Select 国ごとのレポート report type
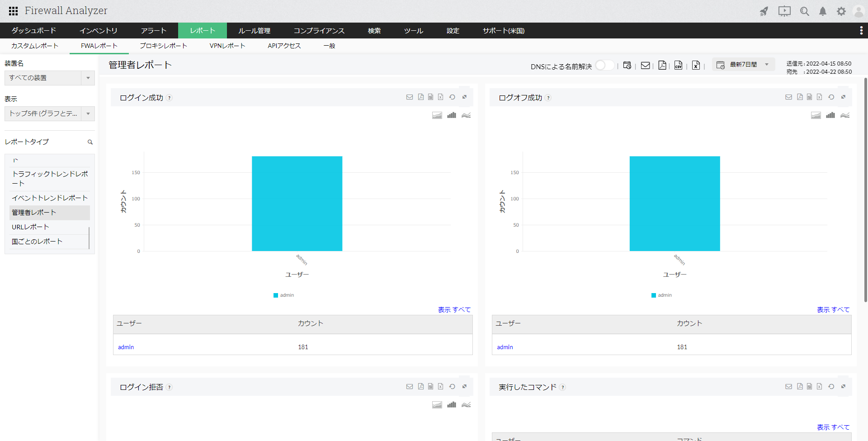The height and width of the screenshot is (441, 868). 50,242
